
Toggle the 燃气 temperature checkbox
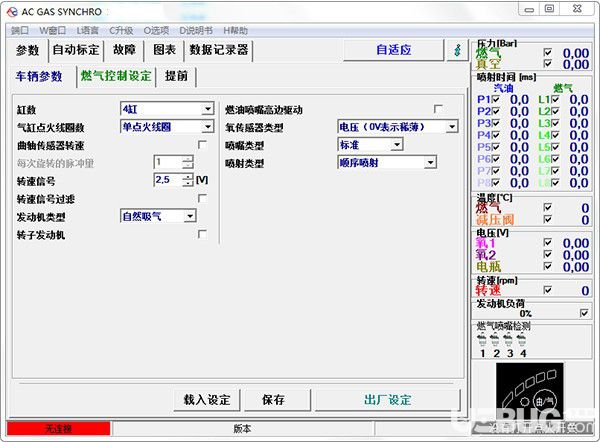[x=548, y=207]
